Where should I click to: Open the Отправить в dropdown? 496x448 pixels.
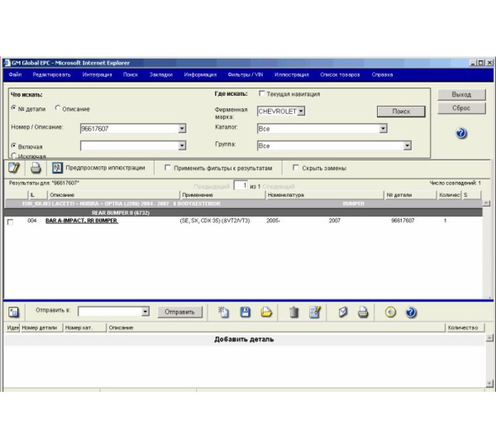point(145,312)
